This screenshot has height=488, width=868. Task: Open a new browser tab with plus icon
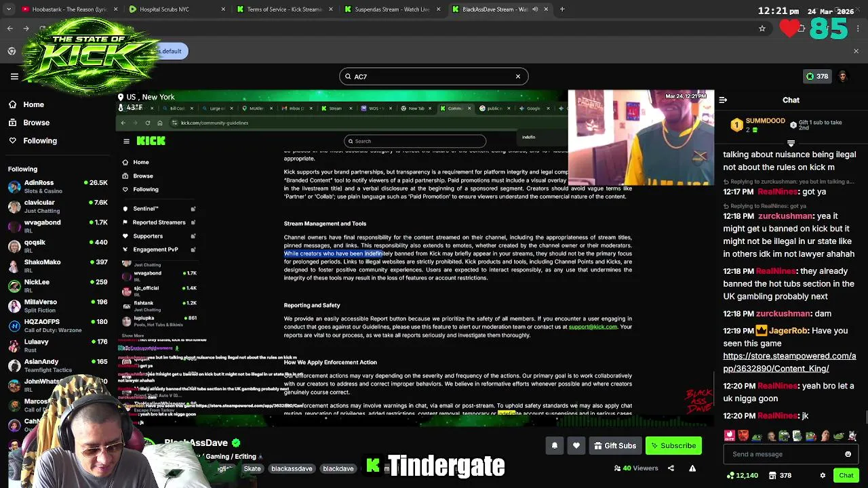pos(562,9)
